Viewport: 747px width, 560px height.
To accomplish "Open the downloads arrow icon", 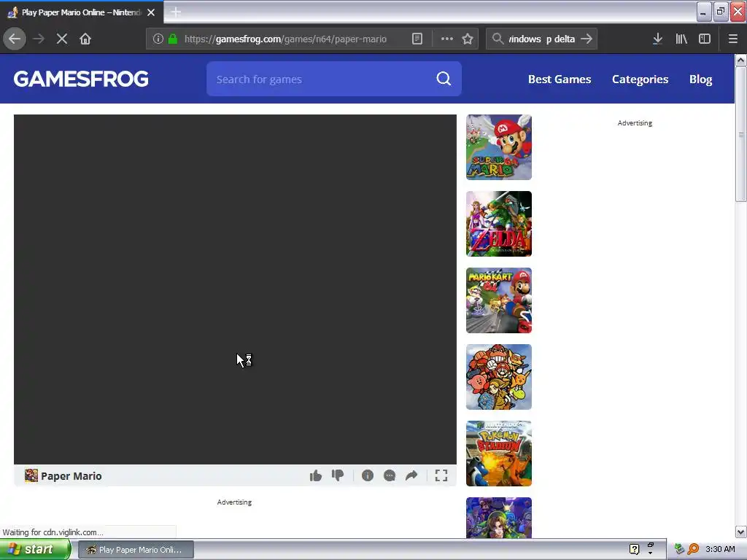I will click(x=657, y=39).
